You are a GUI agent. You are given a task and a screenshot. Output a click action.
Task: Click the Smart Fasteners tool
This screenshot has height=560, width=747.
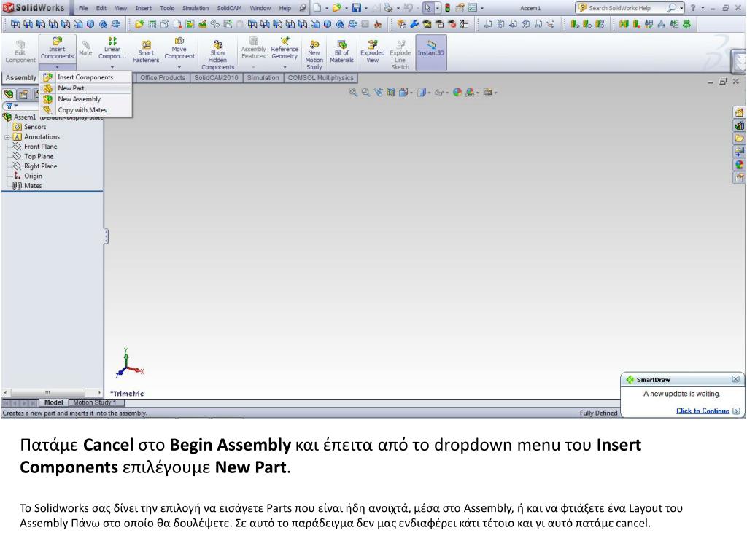point(146,52)
